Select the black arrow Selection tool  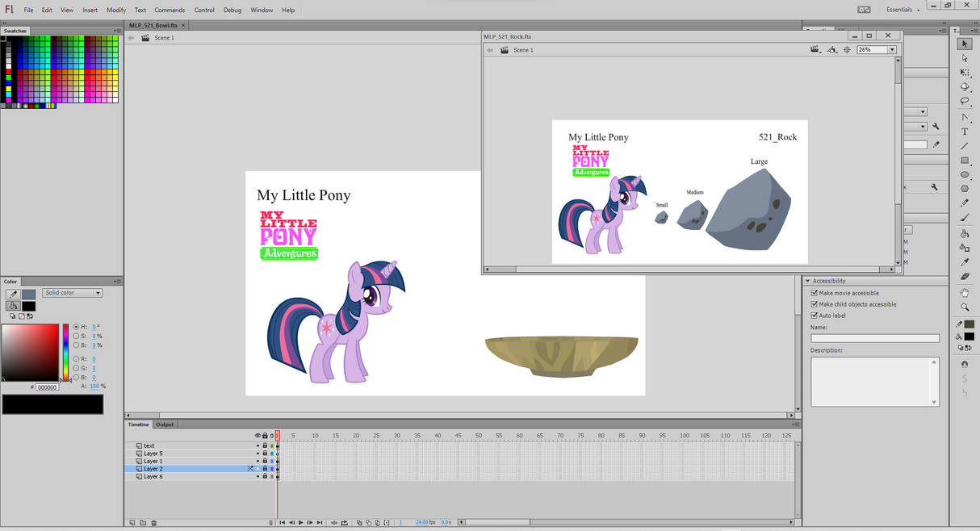pos(965,44)
